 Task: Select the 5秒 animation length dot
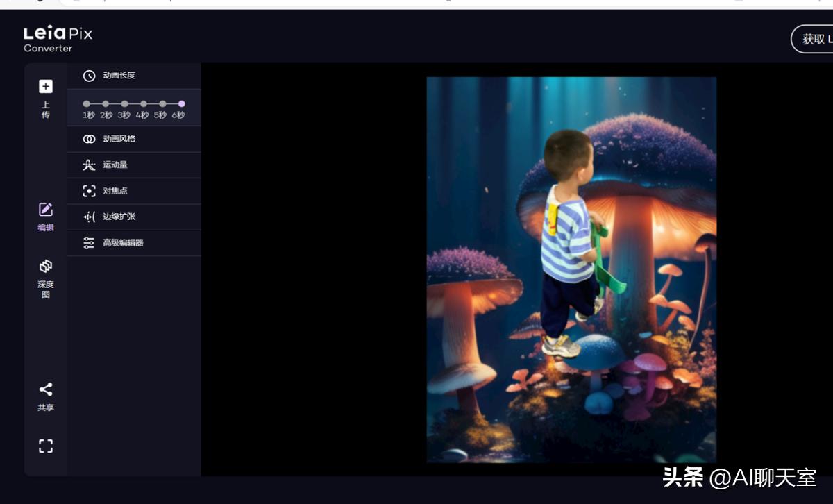pos(162,104)
